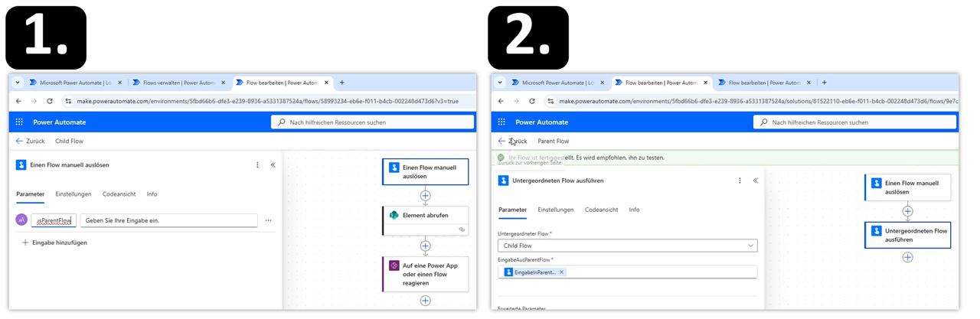Image resolution: width=980 pixels, height=319 pixels.
Task: Click Power Automate title in screenshot 2 header
Action: tap(542, 122)
